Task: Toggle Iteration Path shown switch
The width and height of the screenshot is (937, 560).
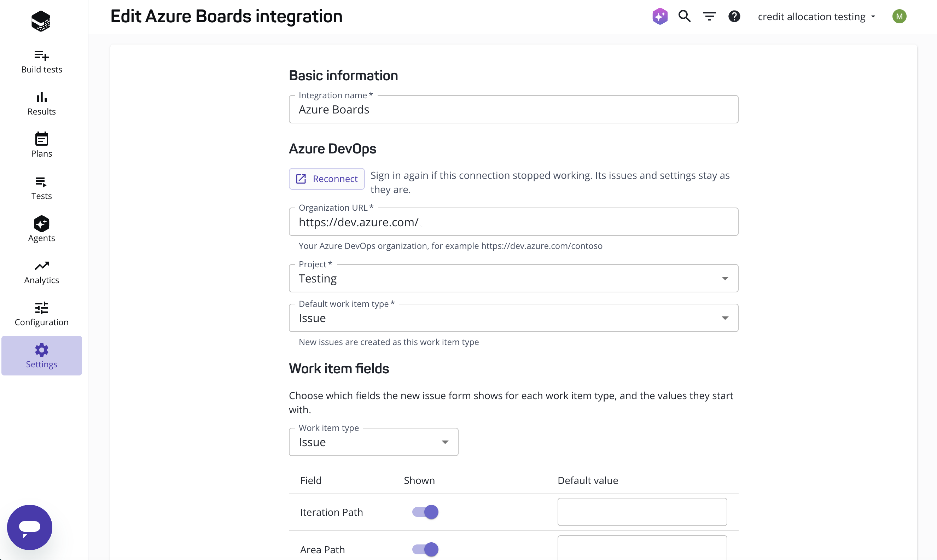Action: pos(425,512)
